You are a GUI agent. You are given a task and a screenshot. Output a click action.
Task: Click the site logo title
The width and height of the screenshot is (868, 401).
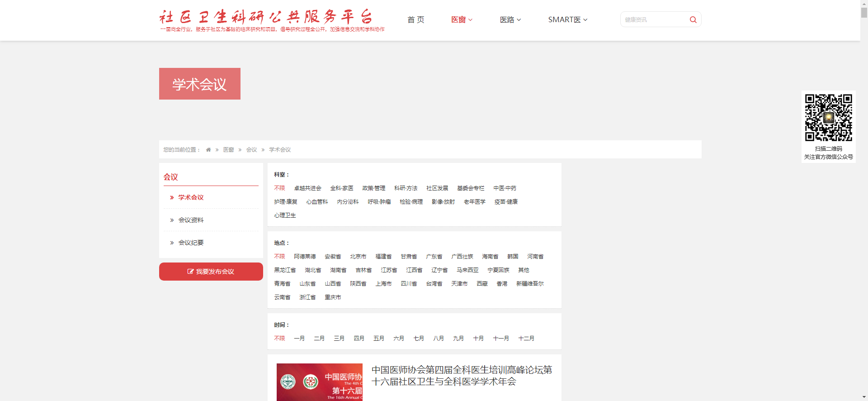click(x=266, y=17)
